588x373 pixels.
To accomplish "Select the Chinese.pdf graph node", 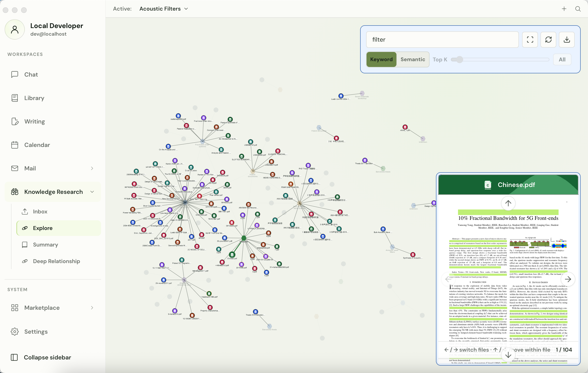I will tap(232, 255).
